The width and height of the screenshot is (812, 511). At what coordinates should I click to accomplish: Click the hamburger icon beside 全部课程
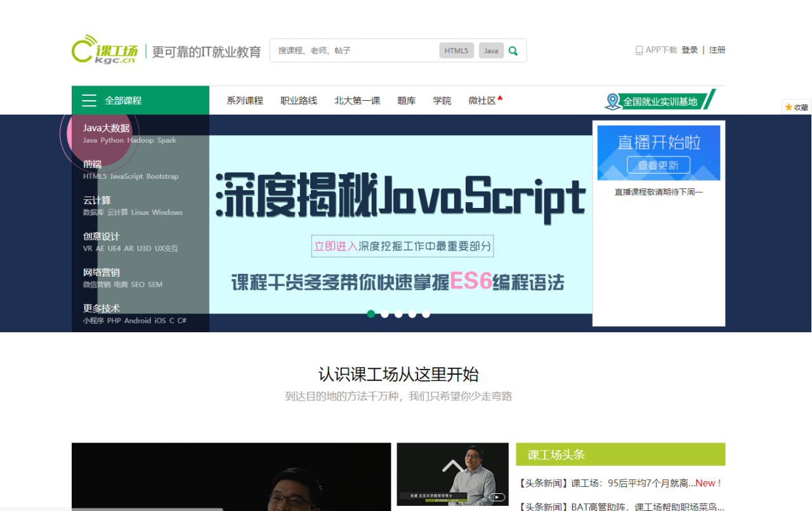89,101
